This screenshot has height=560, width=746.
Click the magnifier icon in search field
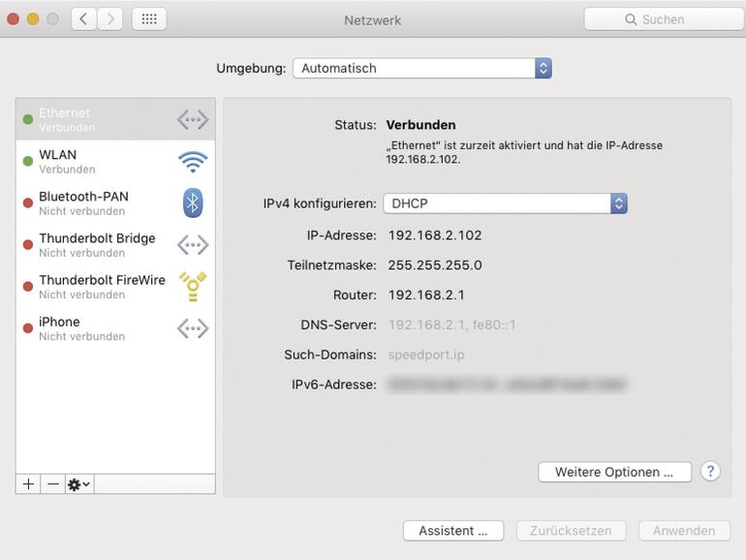631,19
